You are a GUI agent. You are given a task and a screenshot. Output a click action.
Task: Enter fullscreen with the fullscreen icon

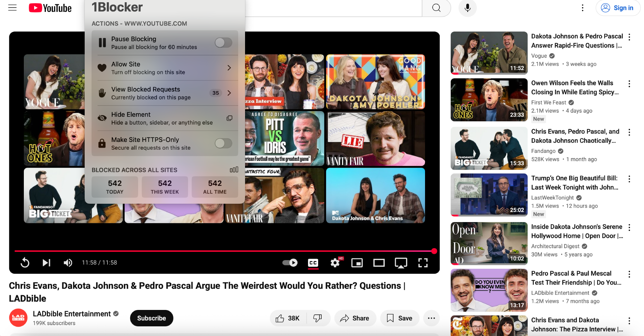click(423, 263)
